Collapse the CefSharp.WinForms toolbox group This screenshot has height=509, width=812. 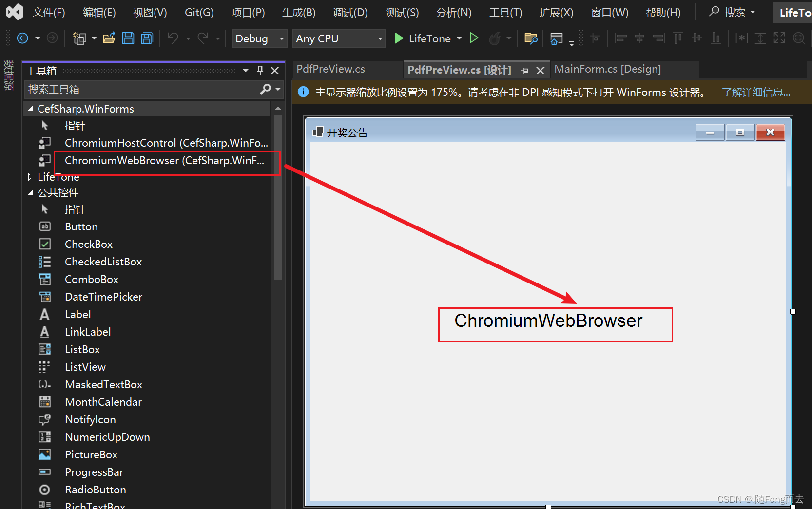(x=30, y=109)
